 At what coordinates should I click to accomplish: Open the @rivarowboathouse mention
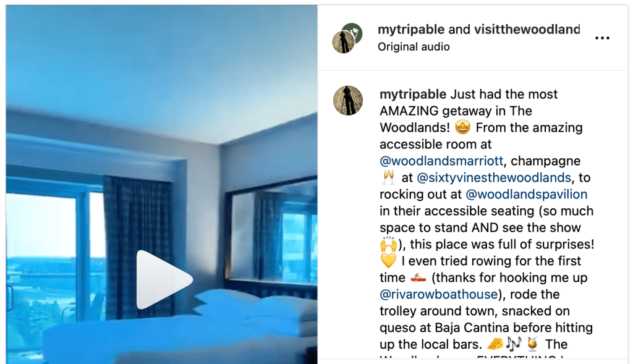439,295
